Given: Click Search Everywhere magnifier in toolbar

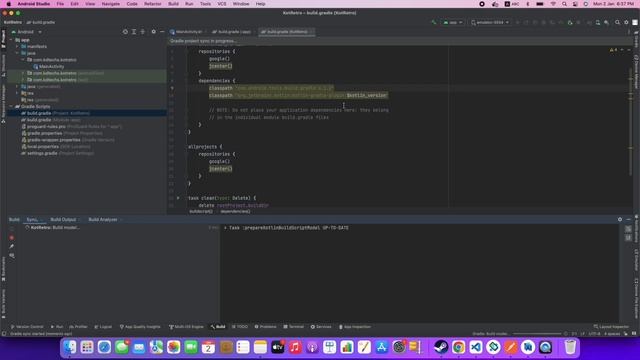Looking at the screenshot, I should point(618,22).
